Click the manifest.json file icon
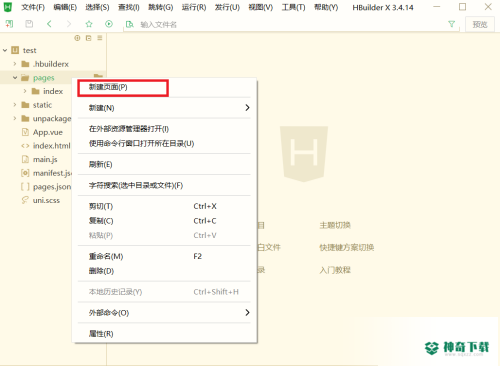This screenshot has height=366, width=500. 25,173
